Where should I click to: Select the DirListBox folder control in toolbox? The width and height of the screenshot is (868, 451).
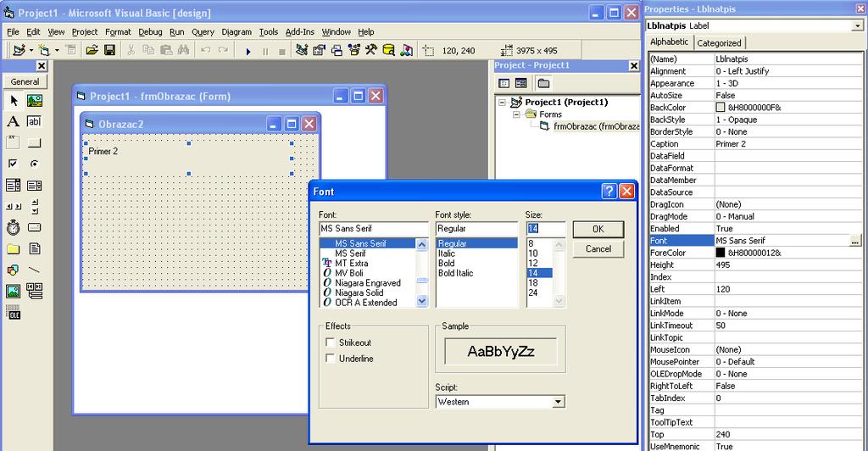point(14,248)
